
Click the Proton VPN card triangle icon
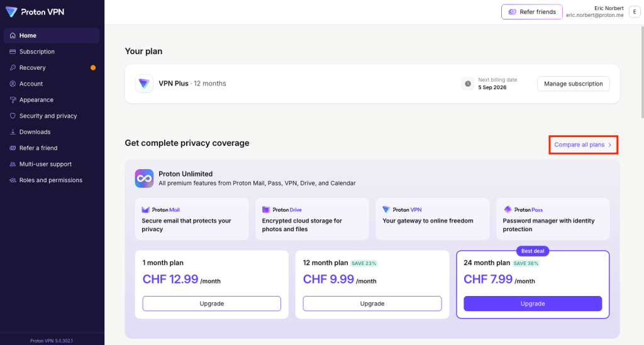coord(386,210)
